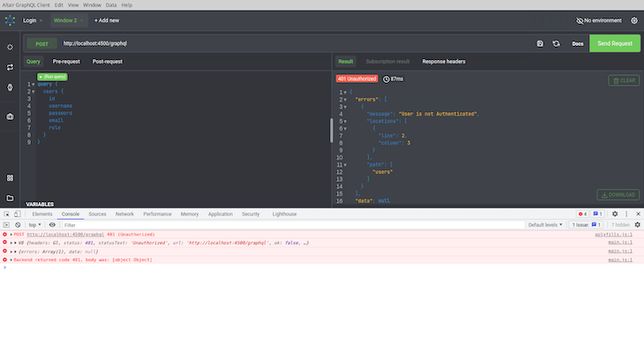Image resolution: width=644 pixels, height=337 pixels.
Task: Open the Default levels dropdown
Action: pos(545,225)
